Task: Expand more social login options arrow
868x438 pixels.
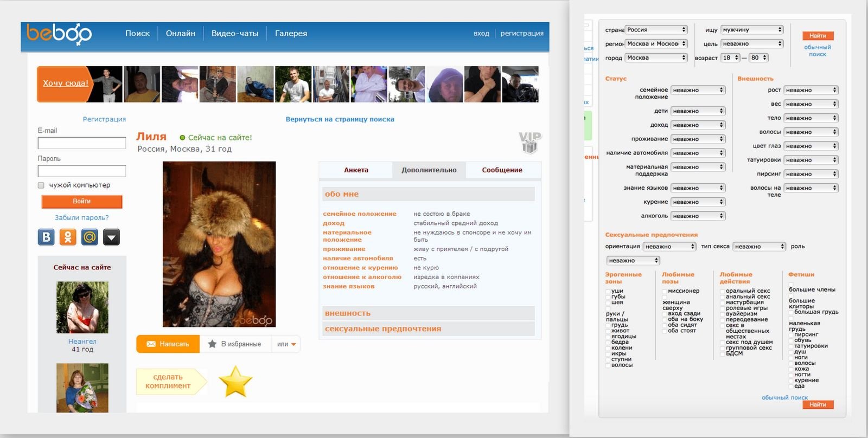Action: (x=111, y=237)
